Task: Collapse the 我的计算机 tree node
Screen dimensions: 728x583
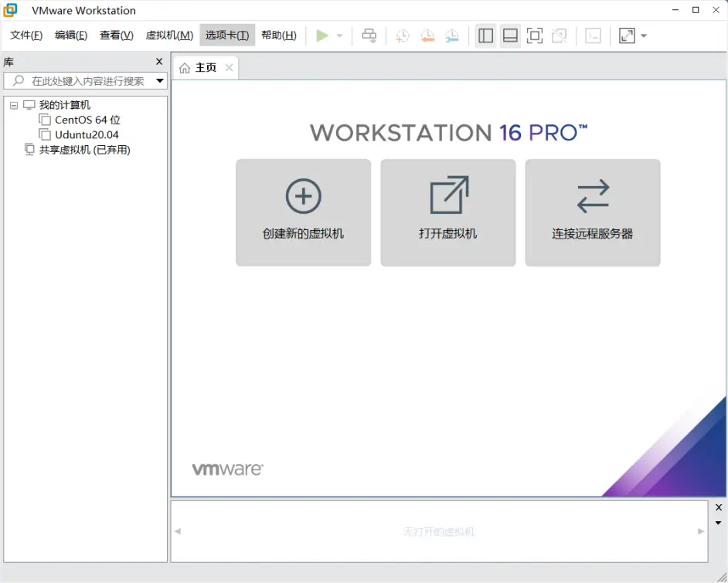Action: click(14, 105)
